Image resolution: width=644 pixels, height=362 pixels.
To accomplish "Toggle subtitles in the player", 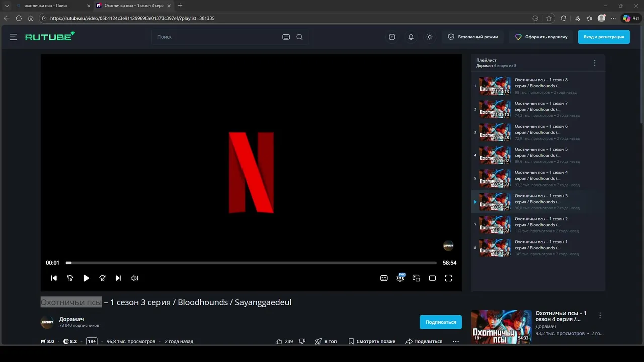I will coord(384,278).
